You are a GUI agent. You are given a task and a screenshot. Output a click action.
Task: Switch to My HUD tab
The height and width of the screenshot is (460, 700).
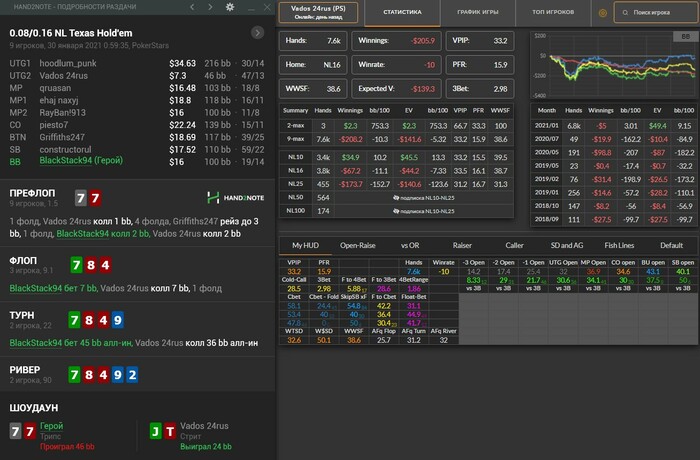click(305, 246)
